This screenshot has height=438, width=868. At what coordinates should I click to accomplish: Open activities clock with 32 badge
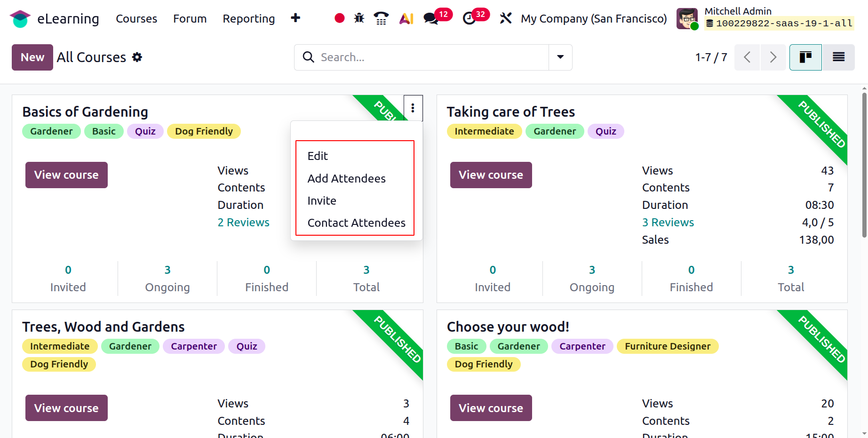point(470,18)
